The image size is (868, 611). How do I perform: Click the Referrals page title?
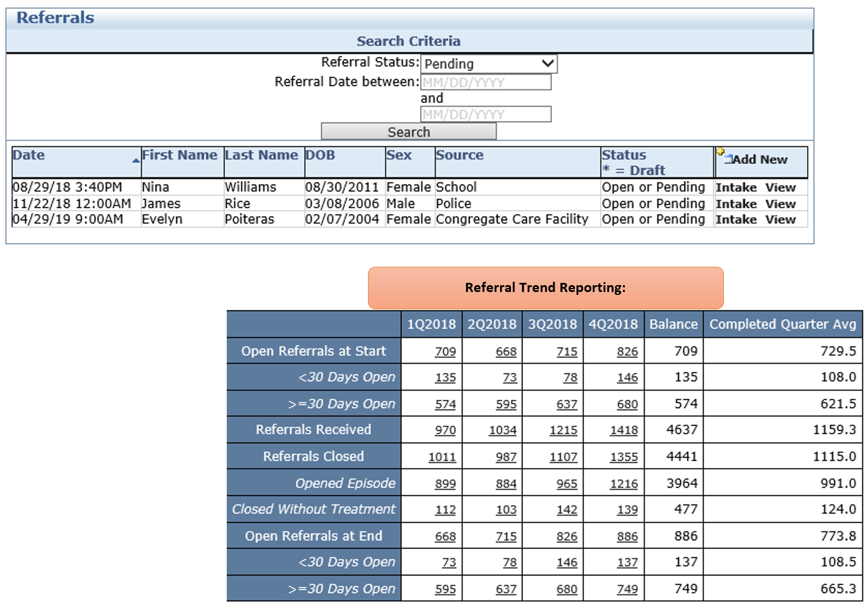pyautogui.click(x=55, y=18)
